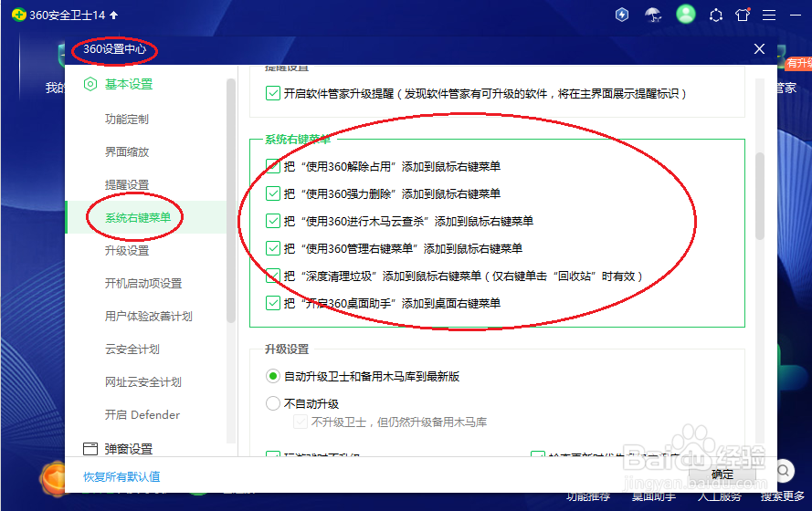812x511 pixels.
Task: Click 搜索更多 in main window
Action: tap(783, 496)
